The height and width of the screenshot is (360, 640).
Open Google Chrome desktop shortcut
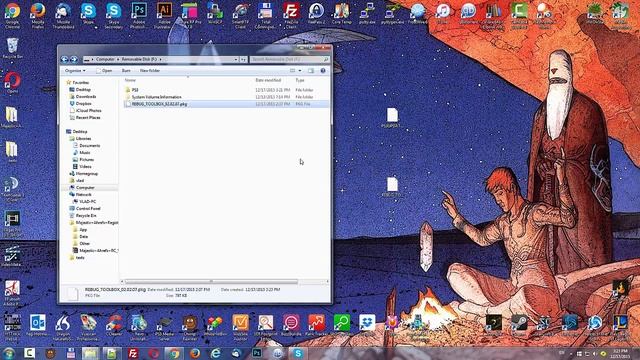12,15
